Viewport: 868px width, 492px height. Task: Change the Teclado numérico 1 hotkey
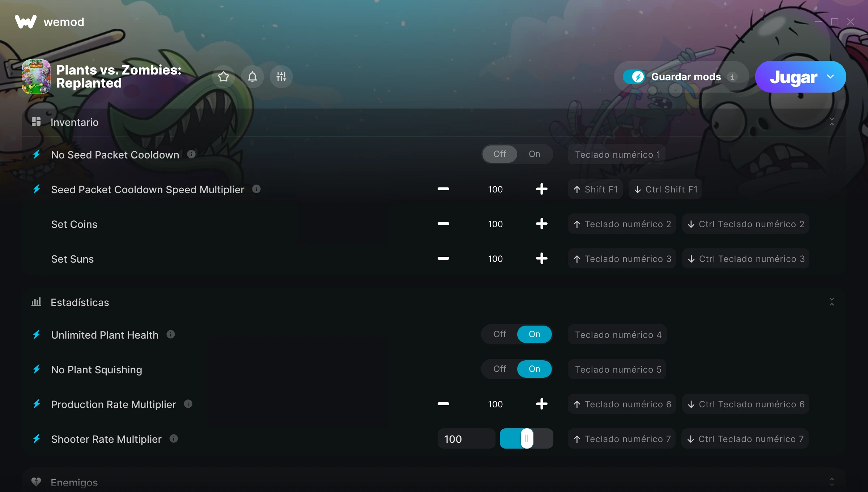pos(617,154)
